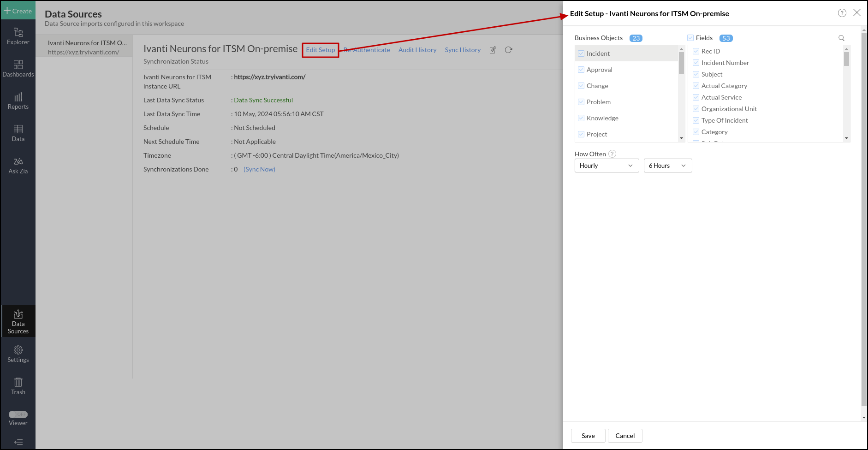The image size is (868, 450).
Task: Click the refresh icon beside Sync History
Action: [x=508, y=50]
